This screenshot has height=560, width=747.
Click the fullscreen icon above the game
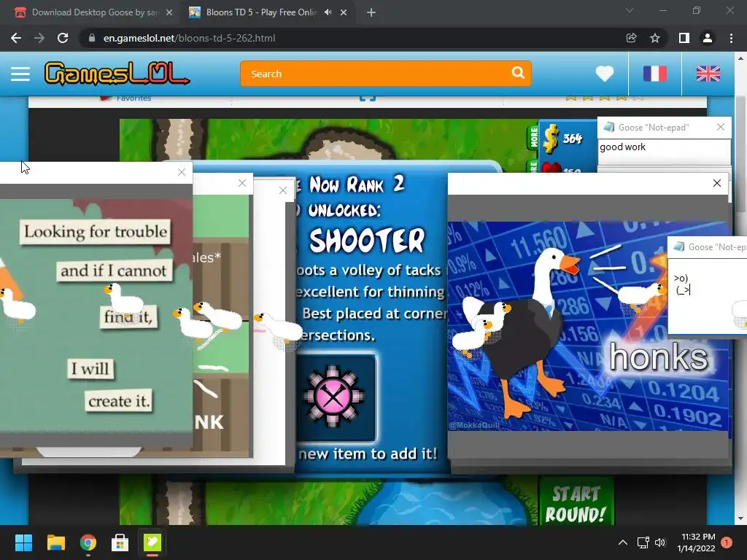(368, 98)
